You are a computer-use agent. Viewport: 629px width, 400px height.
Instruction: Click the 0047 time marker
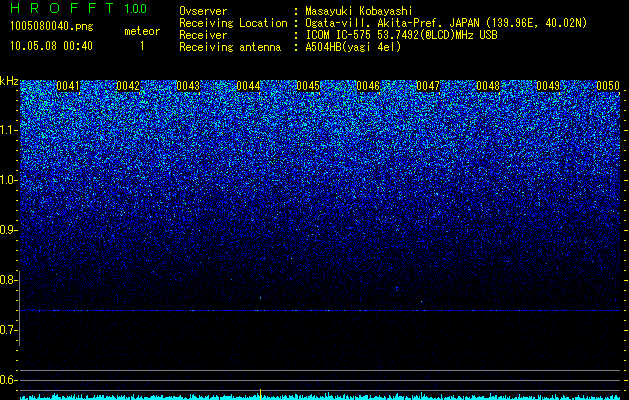click(428, 86)
